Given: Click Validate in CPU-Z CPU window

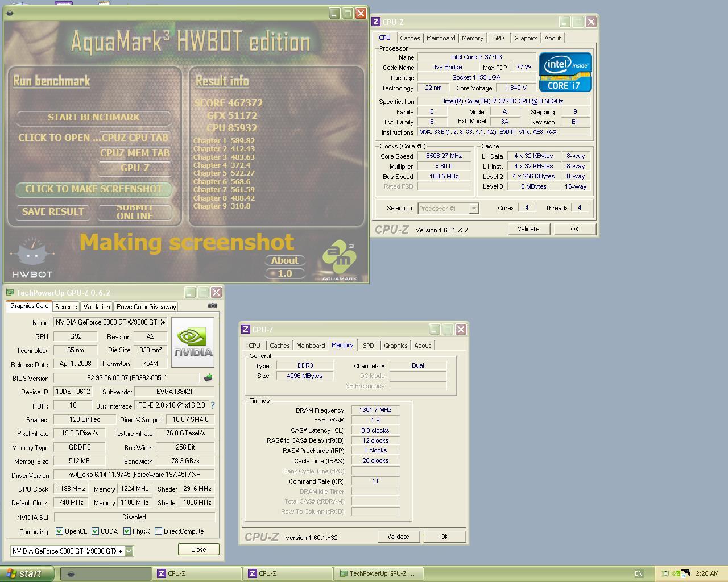Looking at the screenshot, I should 528,229.
